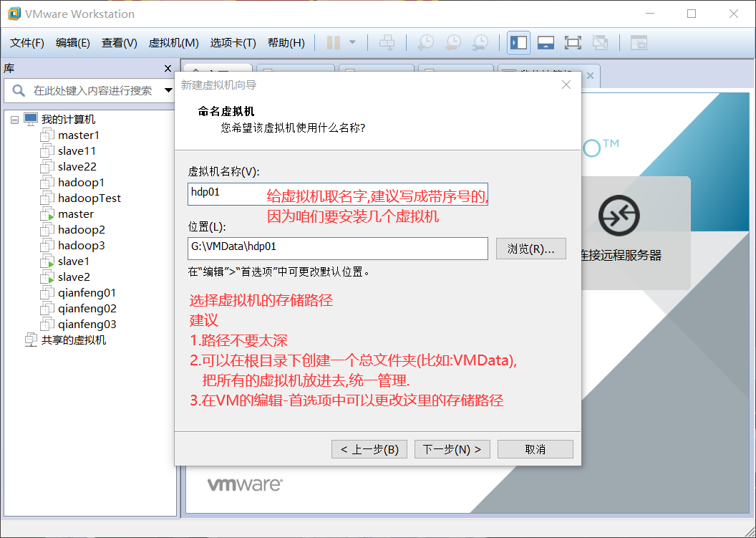Select the slave22 virtual machine
Screen dimensions: 756x538
(x=77, y=167)
